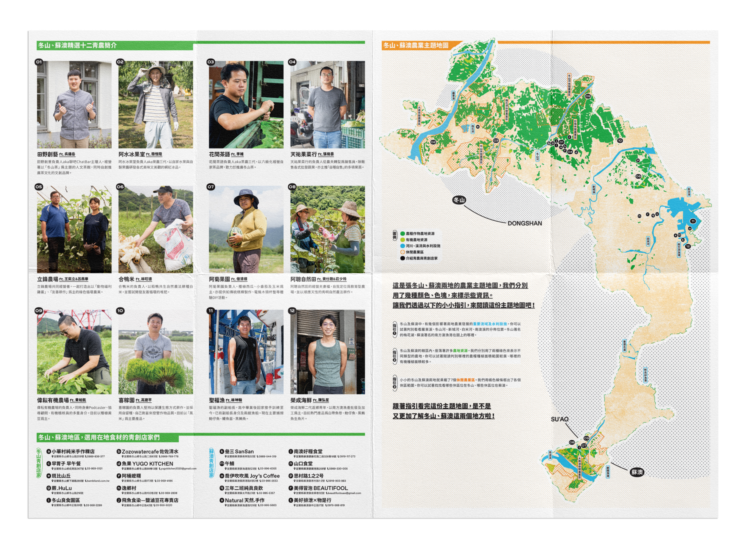Click letter a badge beside 小華村純米手作粿店
This screenshot has width=747, height=560.
(x=49, y=451)
